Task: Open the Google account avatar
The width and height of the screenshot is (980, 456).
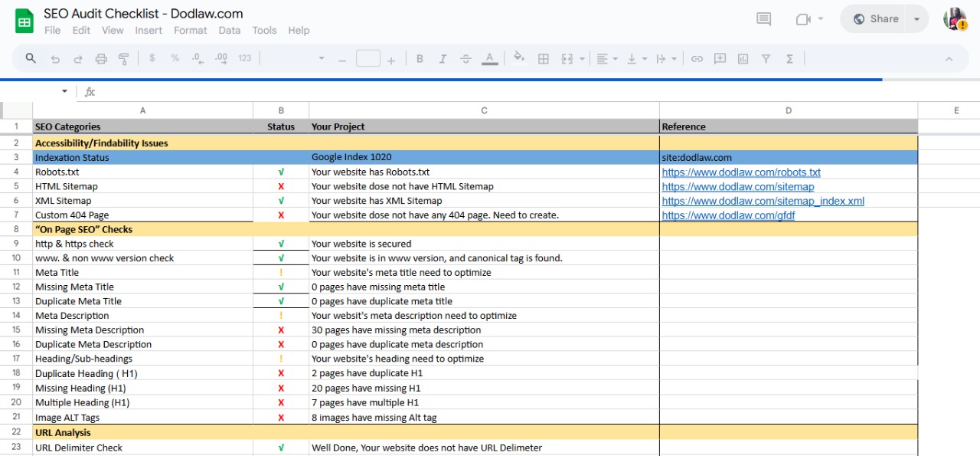Action: click(x=955, y=19)
